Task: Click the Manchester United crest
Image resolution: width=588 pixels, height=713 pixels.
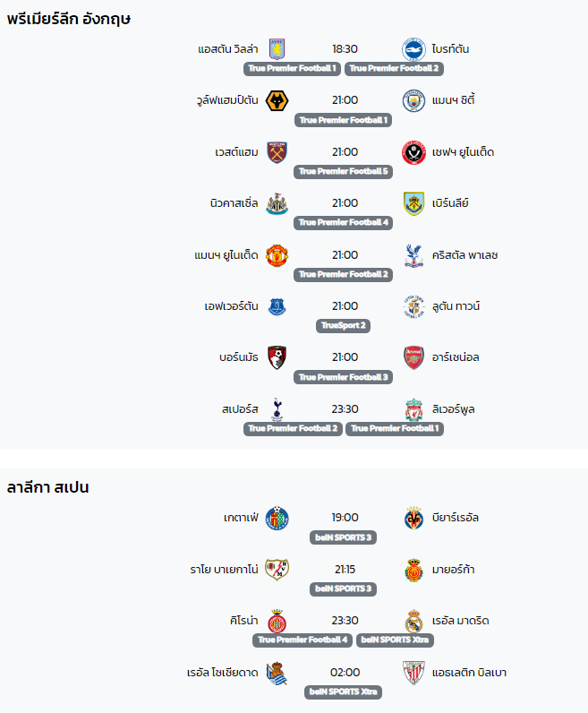Action: tap(277, 255)
